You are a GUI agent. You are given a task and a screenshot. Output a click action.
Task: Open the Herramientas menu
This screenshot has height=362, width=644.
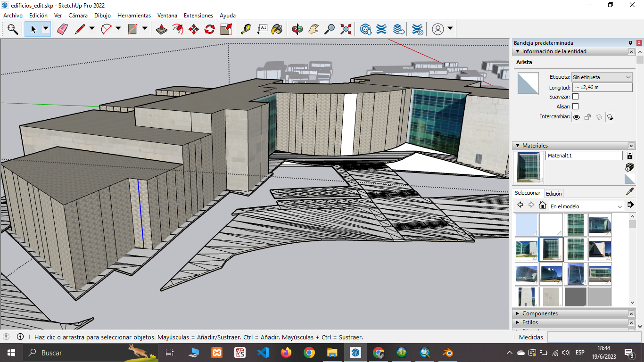[x=134, y=16]
